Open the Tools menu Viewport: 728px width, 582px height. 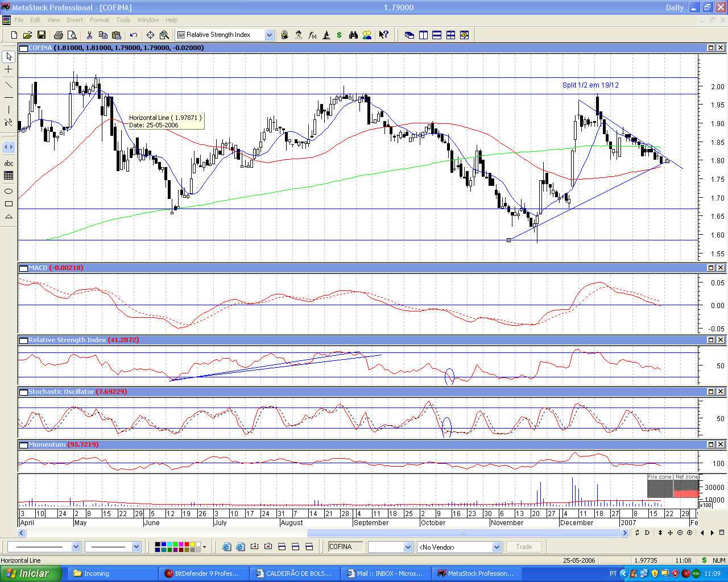[x=123, y=20]
